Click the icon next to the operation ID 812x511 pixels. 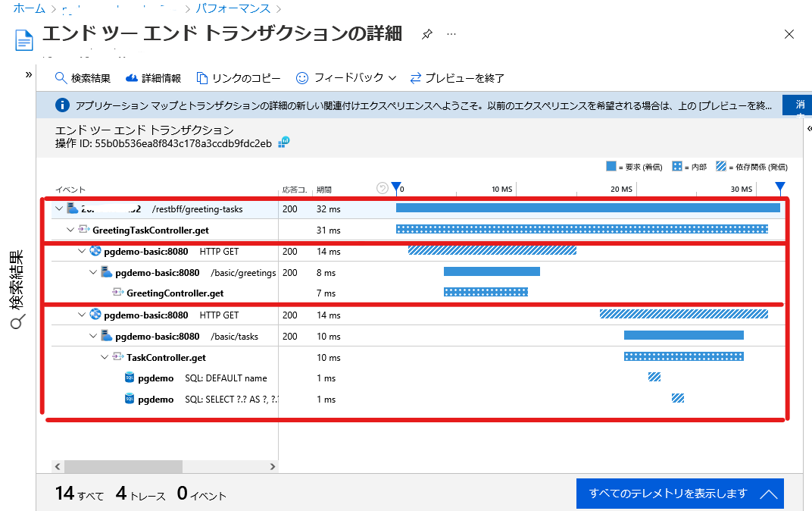pos(284,142)
